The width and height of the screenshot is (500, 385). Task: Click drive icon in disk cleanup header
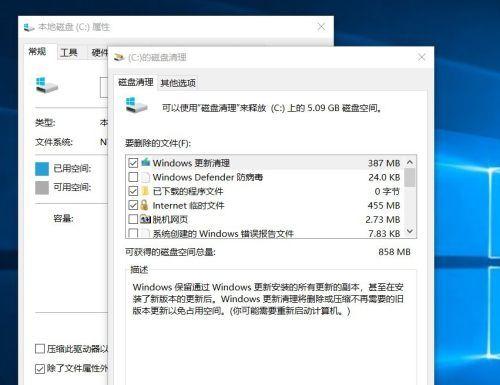pyautogui.click(x=136, y=105)
